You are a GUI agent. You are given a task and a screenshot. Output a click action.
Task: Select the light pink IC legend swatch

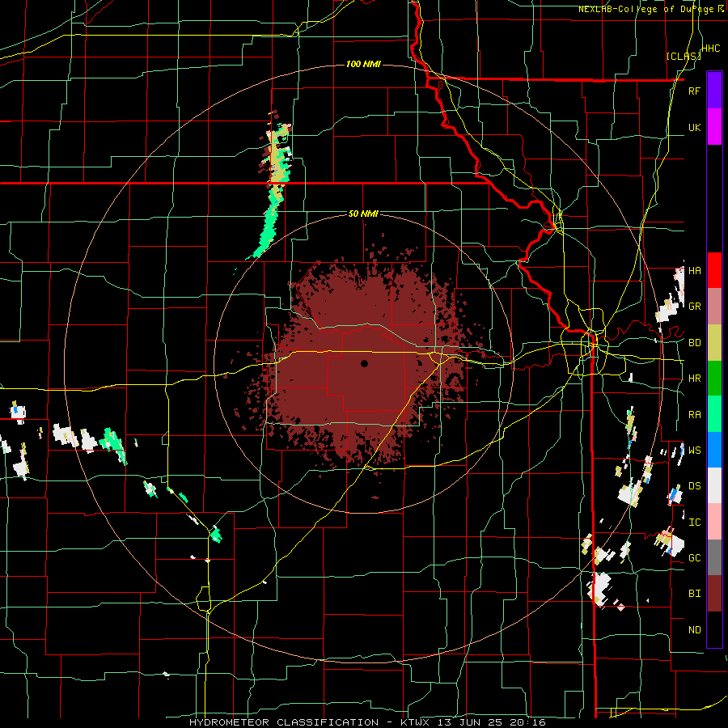[x=714, y=522]
